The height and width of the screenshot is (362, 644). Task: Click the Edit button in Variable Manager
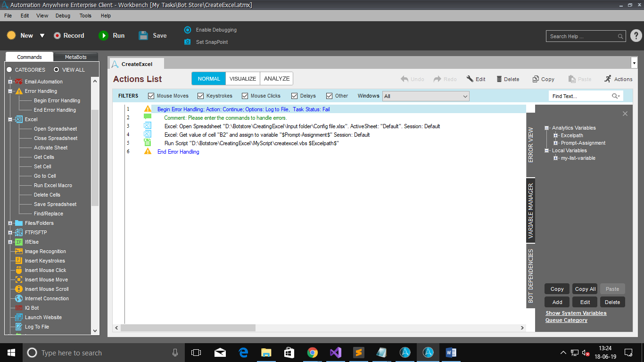[x=585, y=302]
